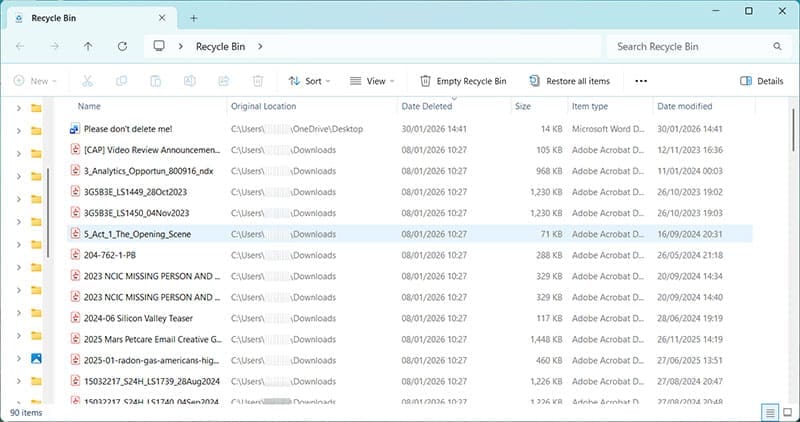Open a new tab with the plus button
The height and width of the screenshot is (422, 800).
pos(193,18)
